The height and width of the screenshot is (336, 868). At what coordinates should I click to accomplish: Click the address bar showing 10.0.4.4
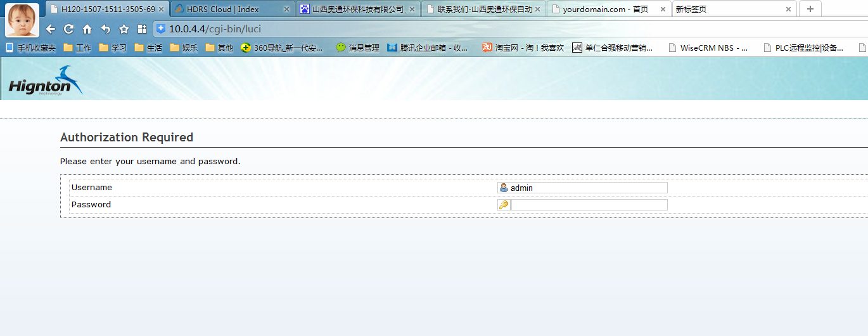pos(444,29)
